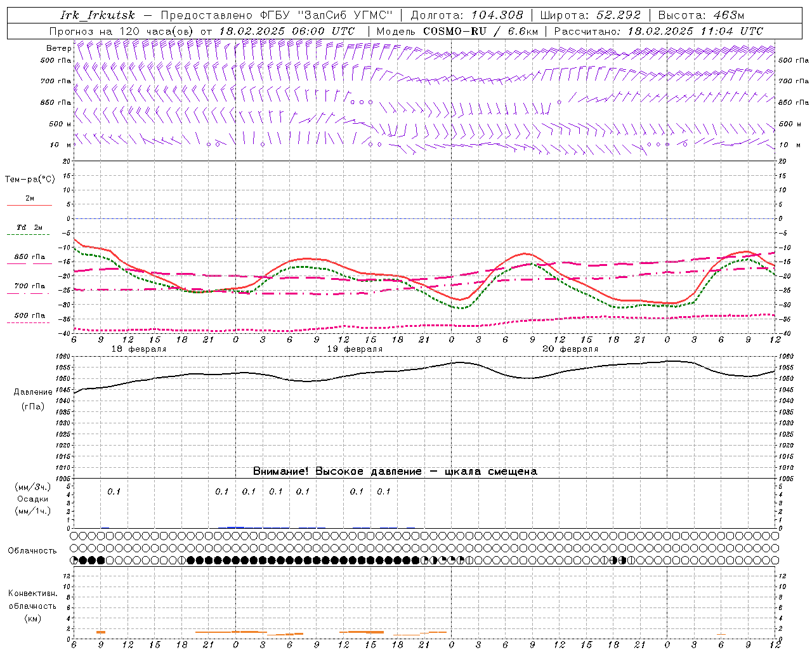Click "Прогноз на 120 часа(ов)" forecast header text

tap(122, 31)
